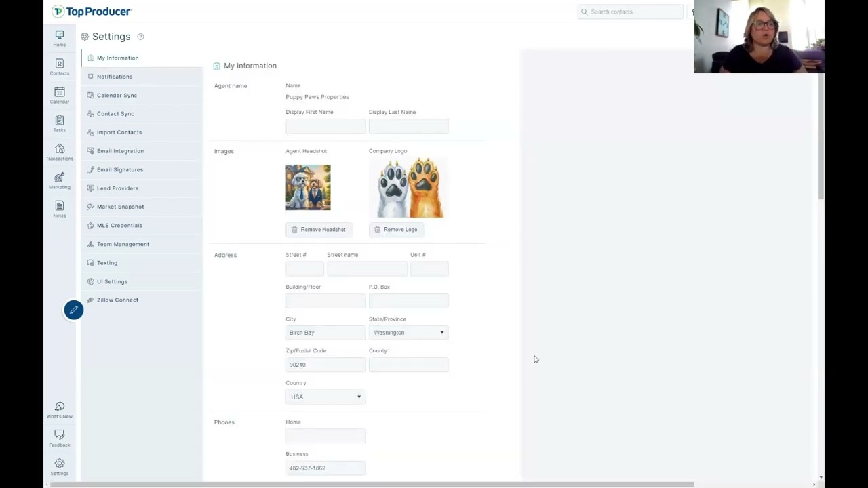Viewport: 868px width, 488px height.
Task: Focus the County field
Action: coord(408,365)
